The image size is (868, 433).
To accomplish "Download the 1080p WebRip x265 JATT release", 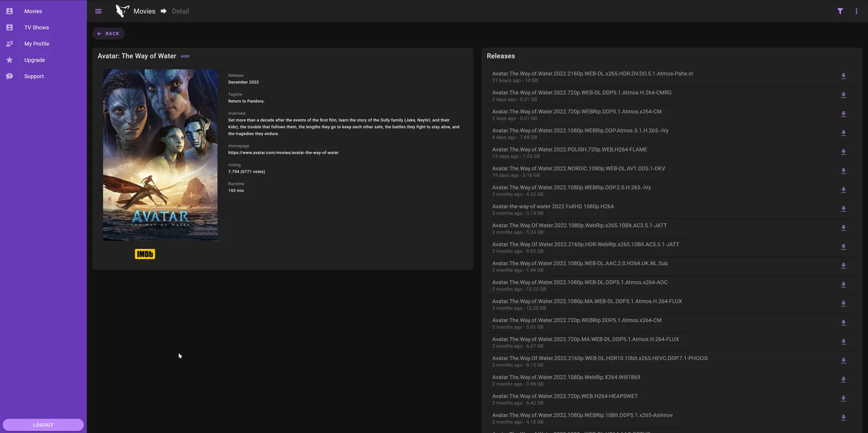I will tap(844, 228).
